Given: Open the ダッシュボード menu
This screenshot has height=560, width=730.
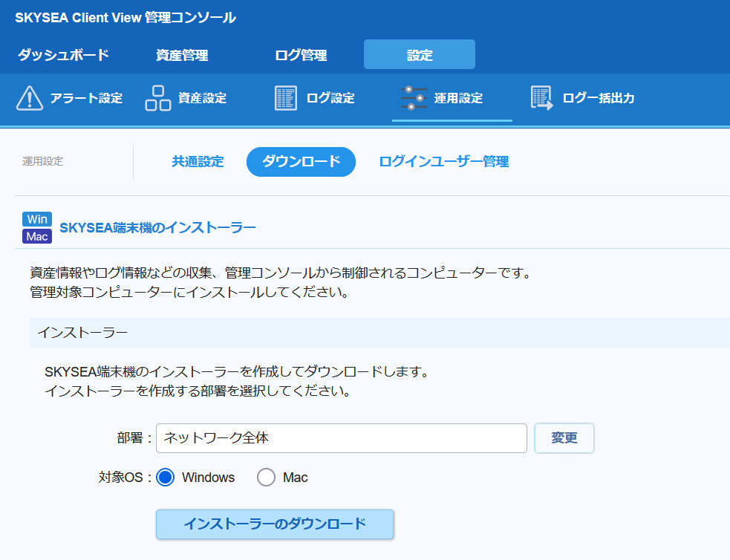Looking at the screenshot, I should (63, 55).
